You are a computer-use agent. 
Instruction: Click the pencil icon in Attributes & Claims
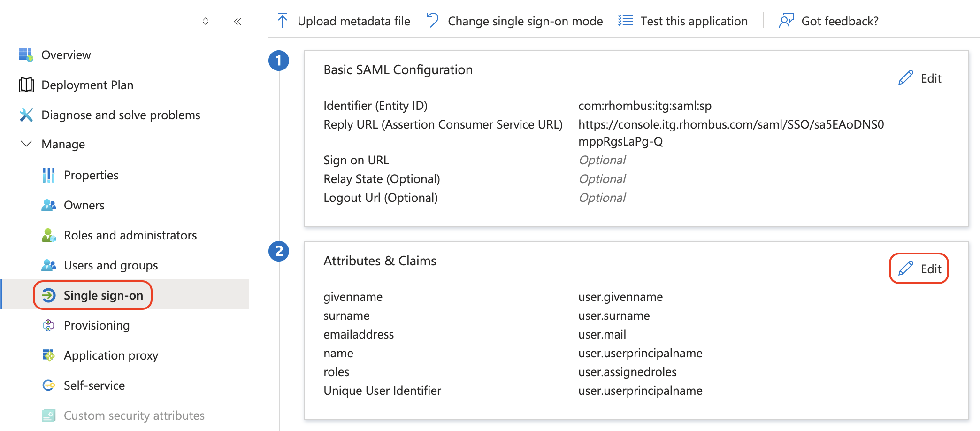click(x=906, y=269)
